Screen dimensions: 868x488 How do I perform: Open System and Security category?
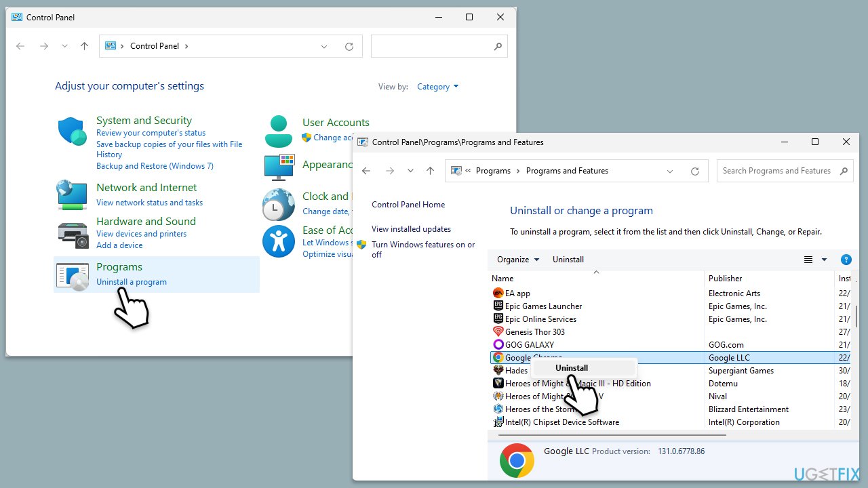point(144,121)
